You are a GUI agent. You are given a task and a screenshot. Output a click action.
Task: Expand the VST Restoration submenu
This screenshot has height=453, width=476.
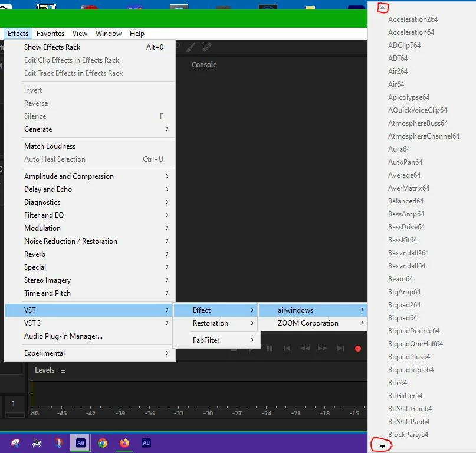(x=216, y=323)
